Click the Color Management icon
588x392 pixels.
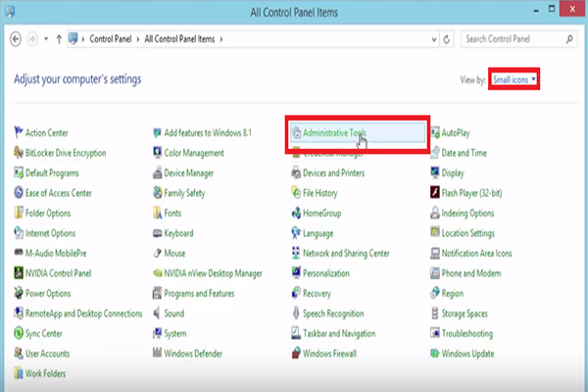[x=158, y=153]
